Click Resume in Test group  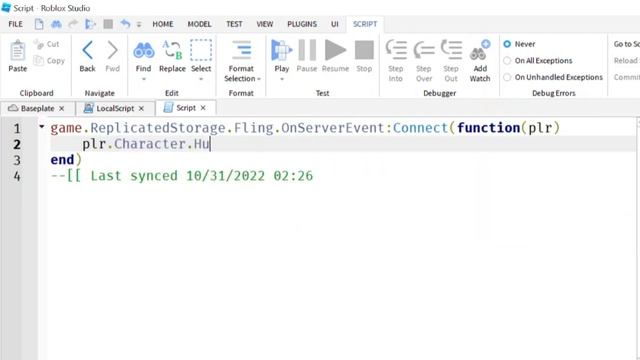[335, 50]
